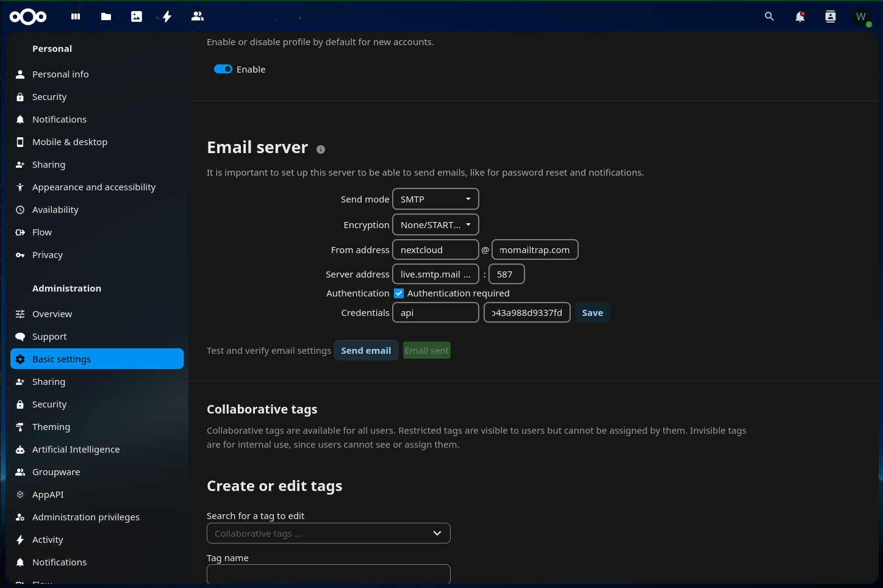Open Artificial Intelligence settings
The width and height of the screenshot is (883, 588).
76,450
